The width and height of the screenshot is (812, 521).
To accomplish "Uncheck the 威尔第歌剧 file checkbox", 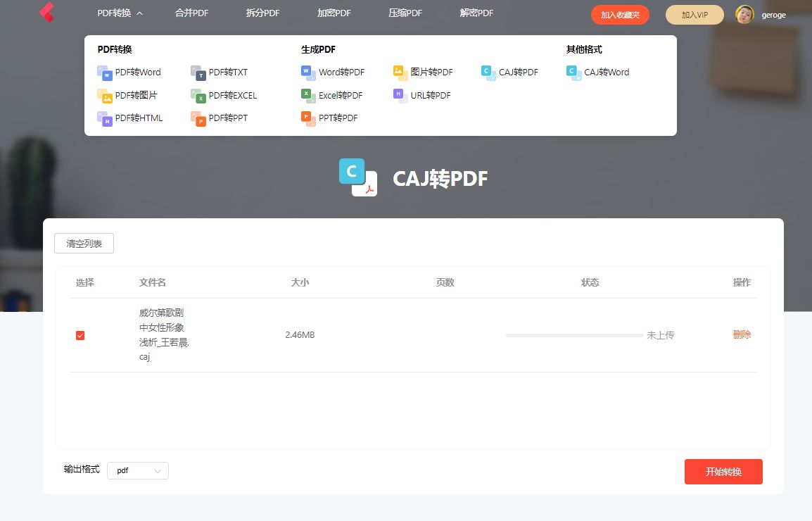I will (x=80, y=335).
